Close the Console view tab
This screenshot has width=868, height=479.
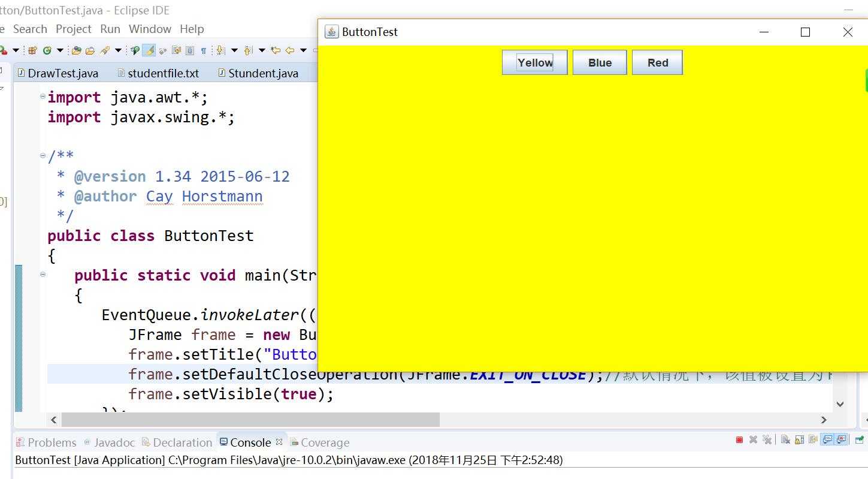click(x=279, y=442)
